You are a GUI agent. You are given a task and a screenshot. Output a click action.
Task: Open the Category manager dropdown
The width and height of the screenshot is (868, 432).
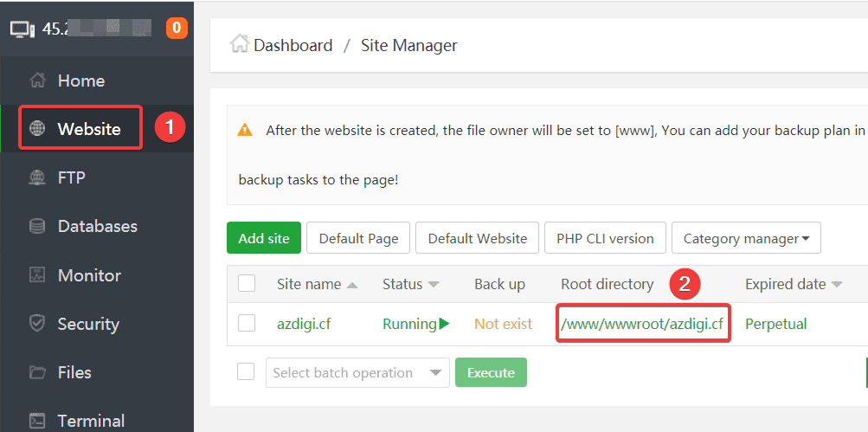click(x=746, y=238)
